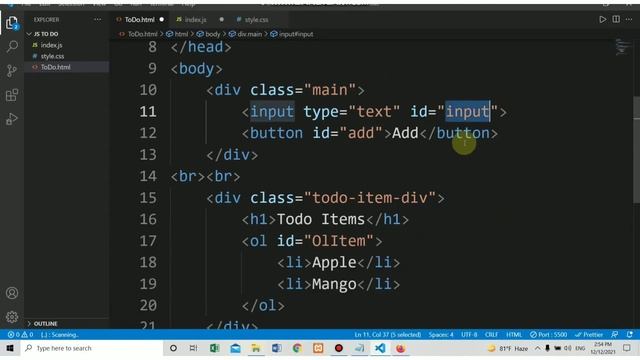Change language mode via HTML

click(514, 335)
